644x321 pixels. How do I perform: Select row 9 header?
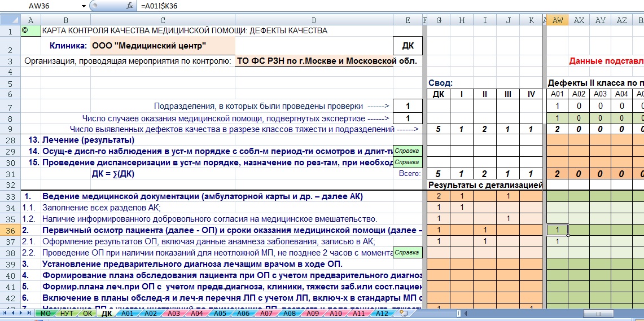(x=10, y=129)
